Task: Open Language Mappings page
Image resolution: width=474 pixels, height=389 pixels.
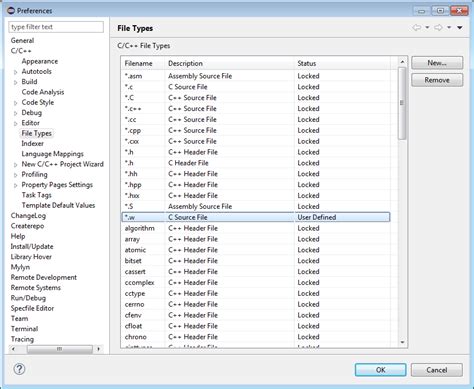Action: coord(52,154)
